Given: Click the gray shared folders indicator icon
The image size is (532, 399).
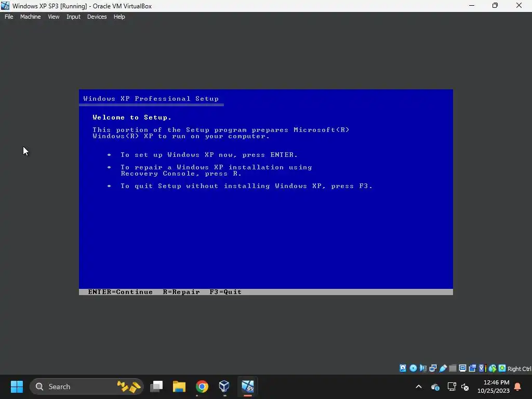Looking at the screenshot, I should coord(453,368).
